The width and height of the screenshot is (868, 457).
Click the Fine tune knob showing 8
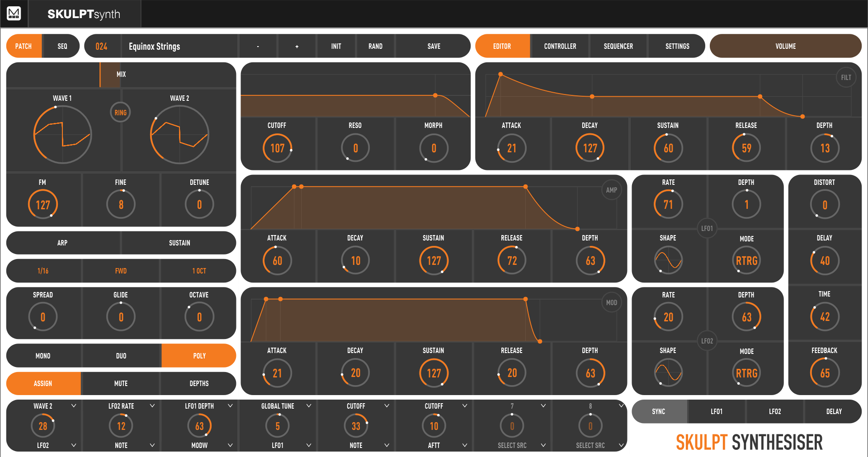121,205
